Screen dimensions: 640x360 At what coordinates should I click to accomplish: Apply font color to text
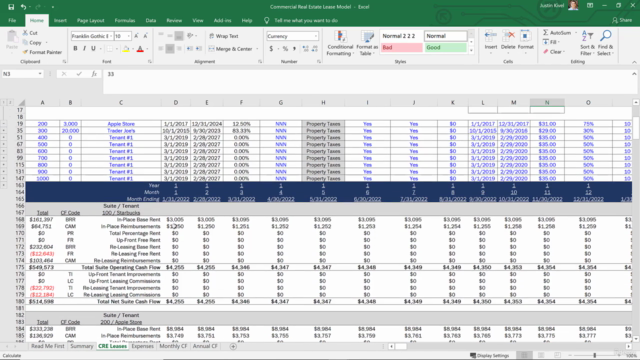coord(140,49)
